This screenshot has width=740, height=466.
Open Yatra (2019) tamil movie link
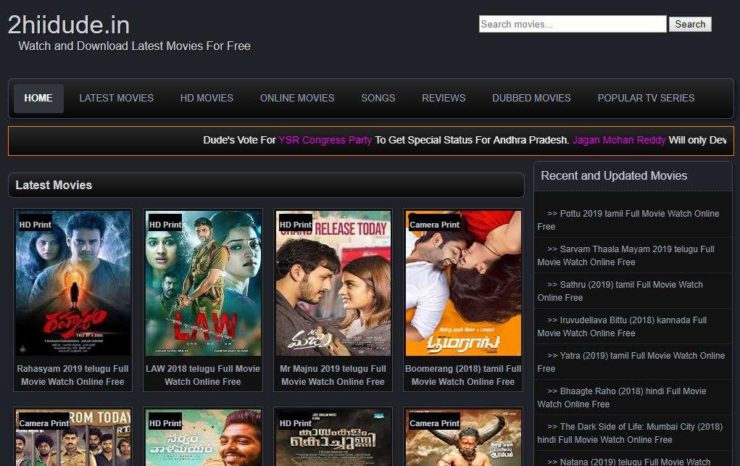tap(631, 362)
